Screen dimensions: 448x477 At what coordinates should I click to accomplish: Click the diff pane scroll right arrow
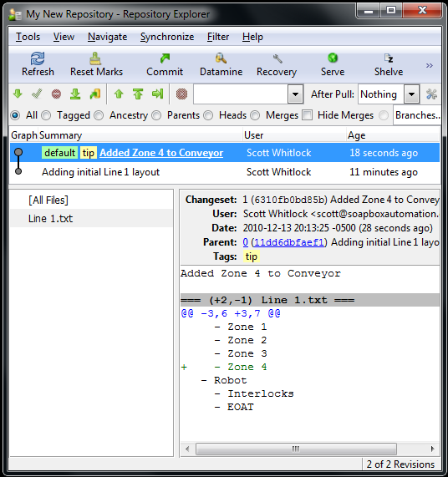[x=432, y=449]
